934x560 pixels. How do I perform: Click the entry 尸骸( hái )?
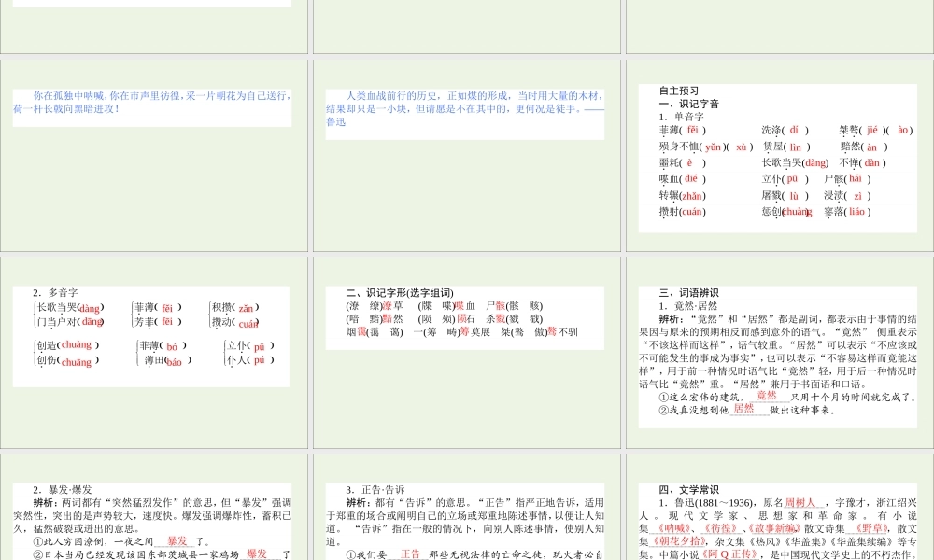(848, 178)
